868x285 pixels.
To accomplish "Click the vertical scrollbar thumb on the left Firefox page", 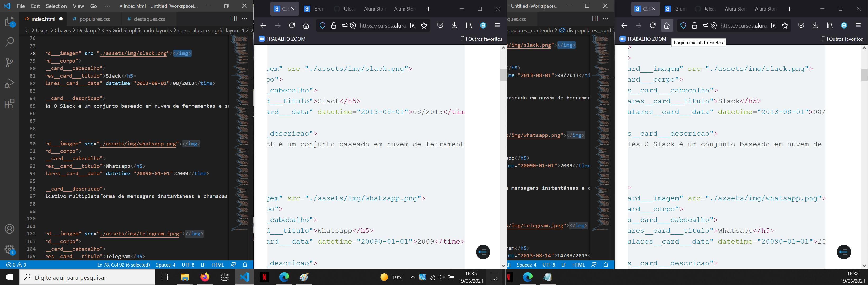I will 503,75.
